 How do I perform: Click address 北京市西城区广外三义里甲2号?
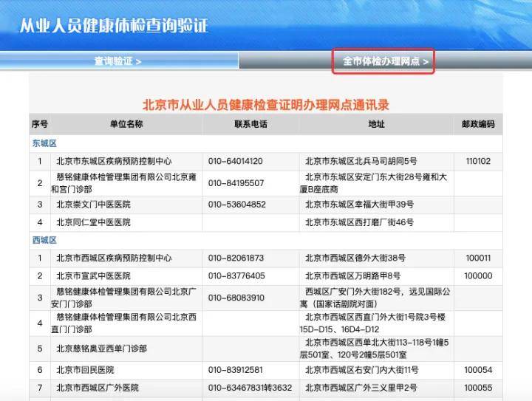(x=361, y=388)
